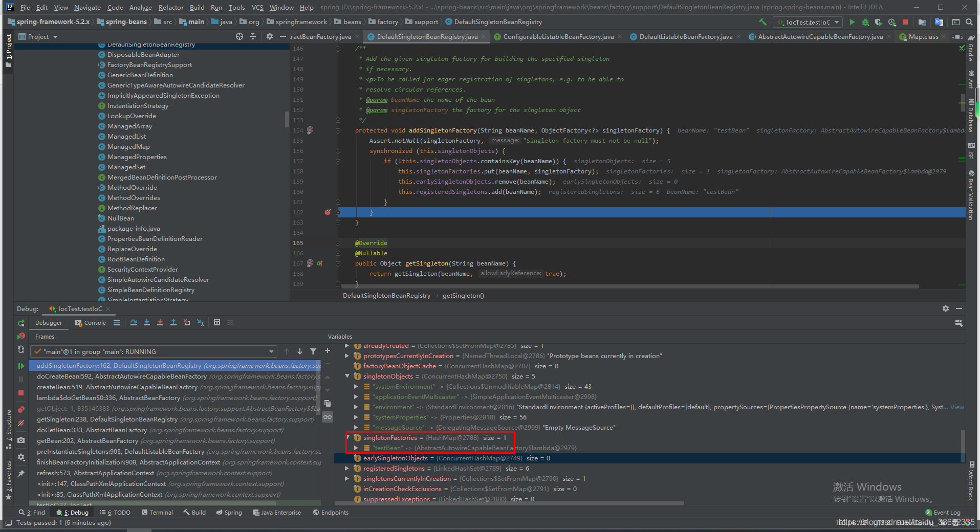The height and width of the screenshot is (532, 980).
Task: Click editor horizontal scrollbar
Action: 629,286
